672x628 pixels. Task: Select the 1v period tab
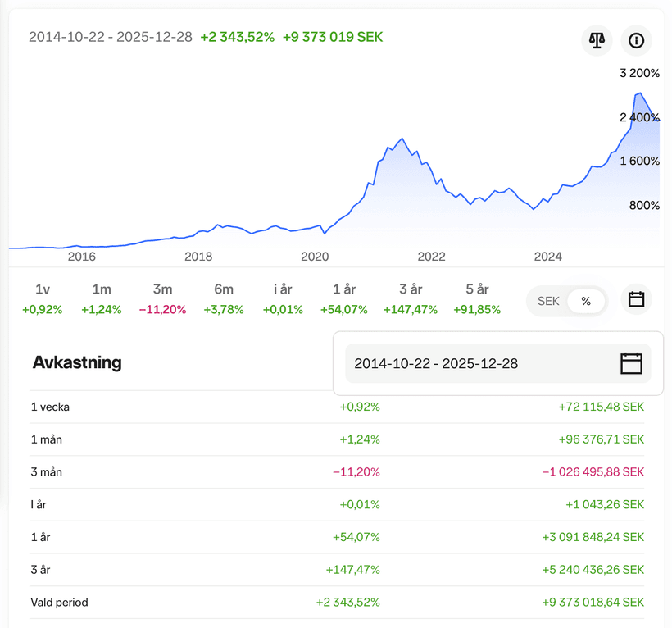click(x=43, y=298)
